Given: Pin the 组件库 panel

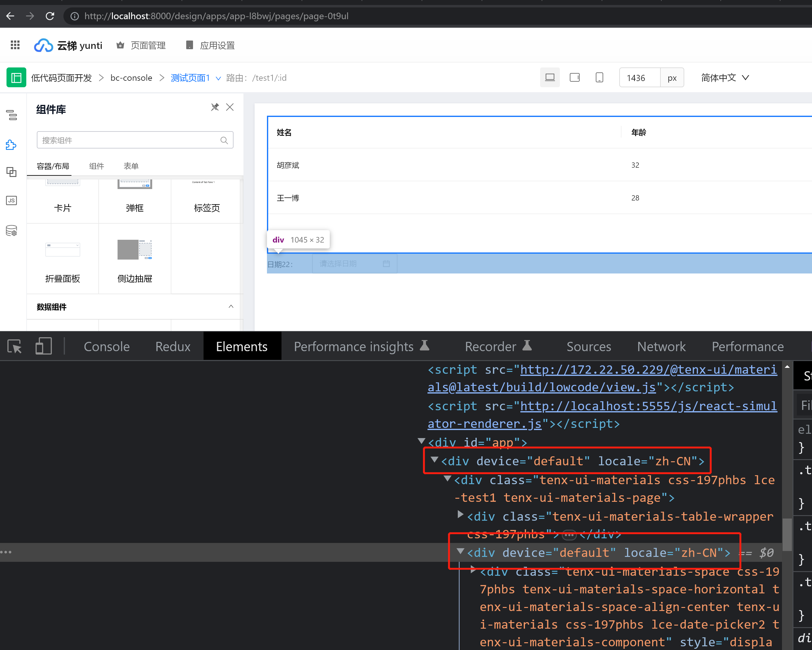Looking at the screenshot, I should coord(215,107).
